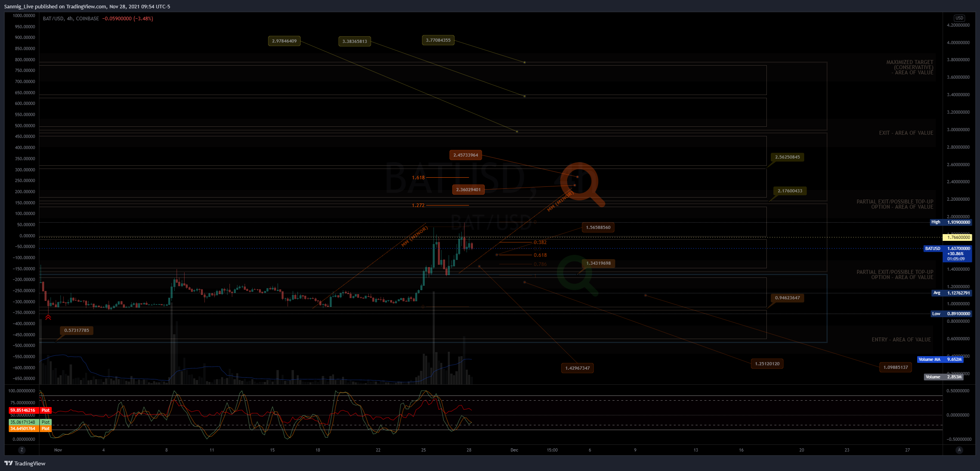Select the 0.57317785 price label
980x471 pixels.
(77, 330)
